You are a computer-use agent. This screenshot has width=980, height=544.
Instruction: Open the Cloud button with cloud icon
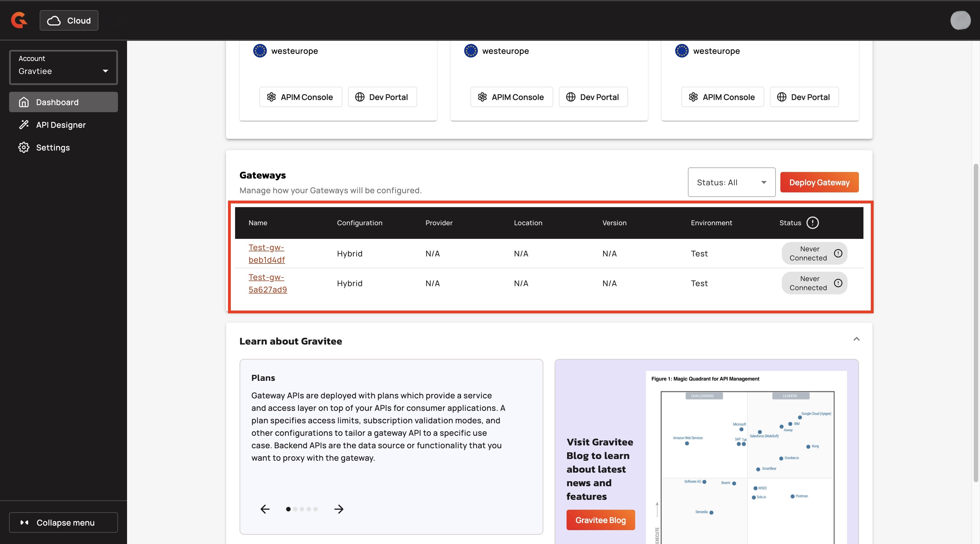69,20
